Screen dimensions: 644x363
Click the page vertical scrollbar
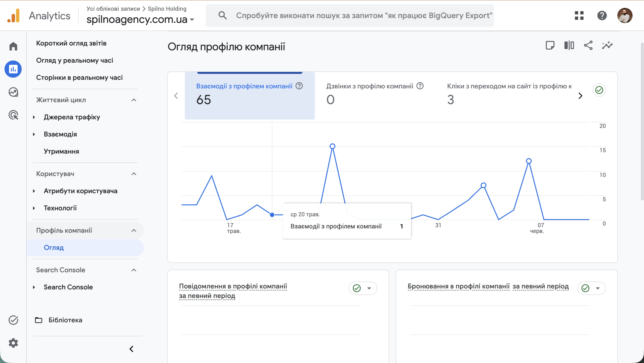[642, 122]
